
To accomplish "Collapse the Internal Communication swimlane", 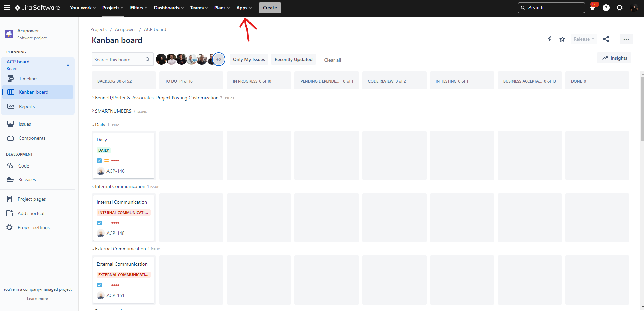I will (93, 187).
